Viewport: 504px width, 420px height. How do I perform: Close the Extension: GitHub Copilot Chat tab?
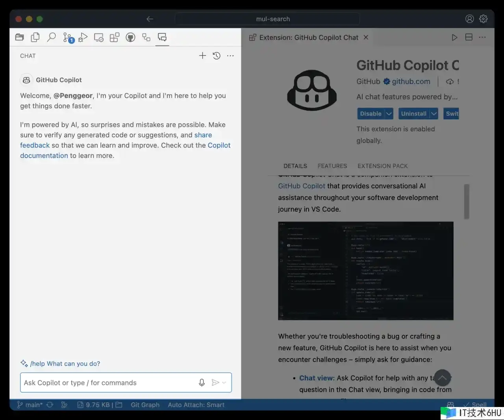366,37
